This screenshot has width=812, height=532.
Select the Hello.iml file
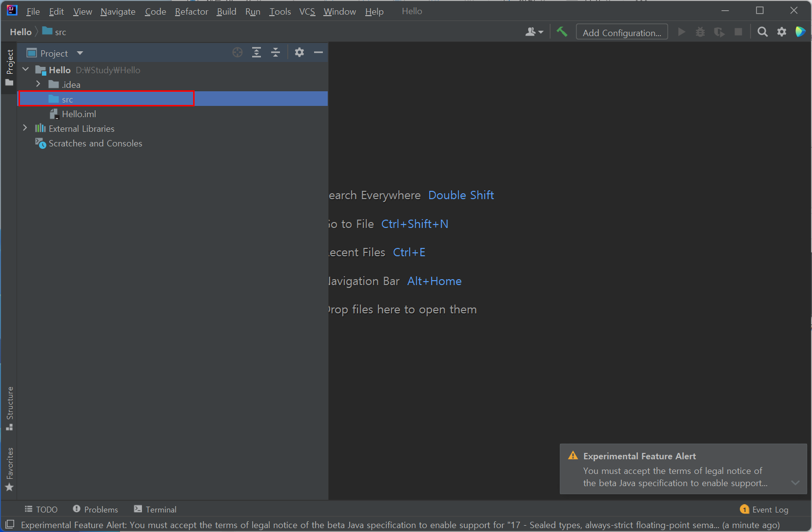point(79,114)
